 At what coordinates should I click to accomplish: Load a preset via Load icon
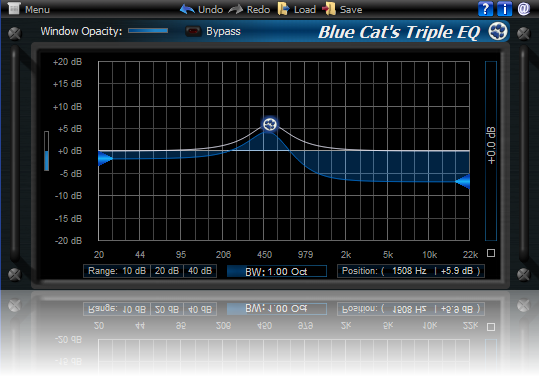pyautogui.click(x=283, y=9)
